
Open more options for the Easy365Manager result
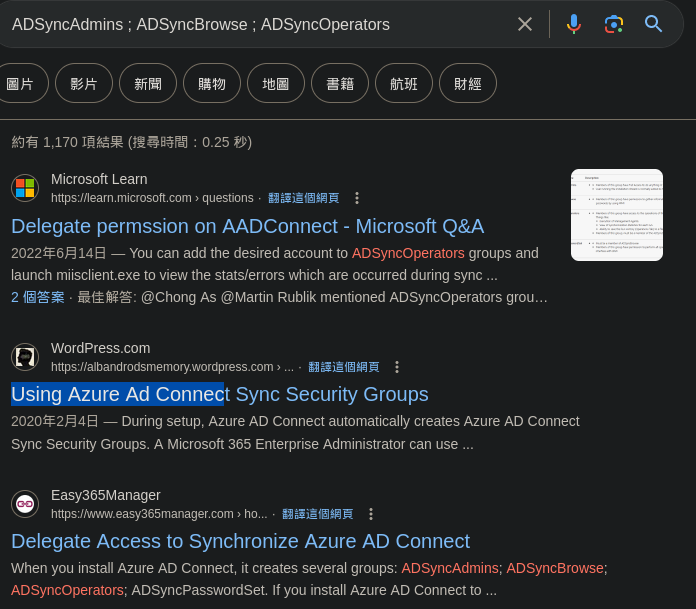(371, 514)
